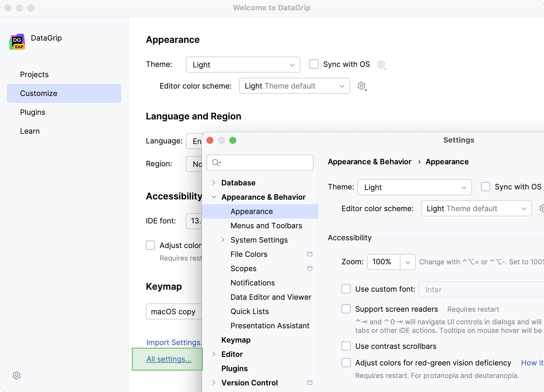Click the panel icon next to File Colors
The width and height of the screenshot is (544, 392).
310,254
